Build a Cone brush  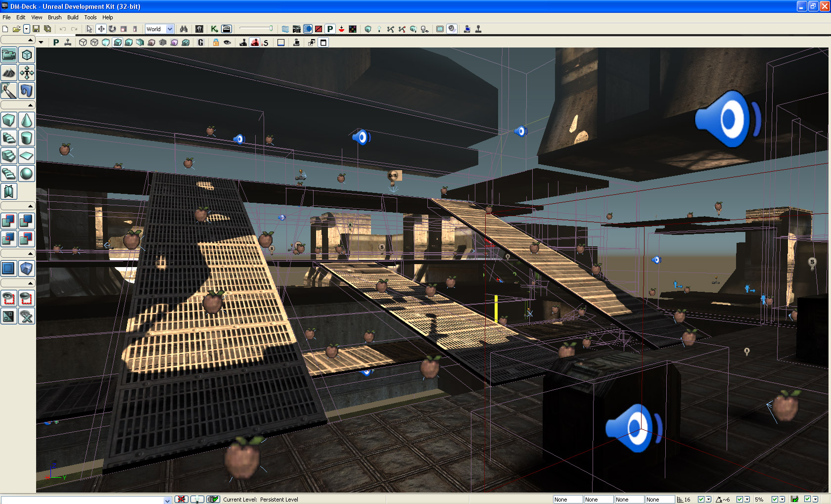point(27,120)
